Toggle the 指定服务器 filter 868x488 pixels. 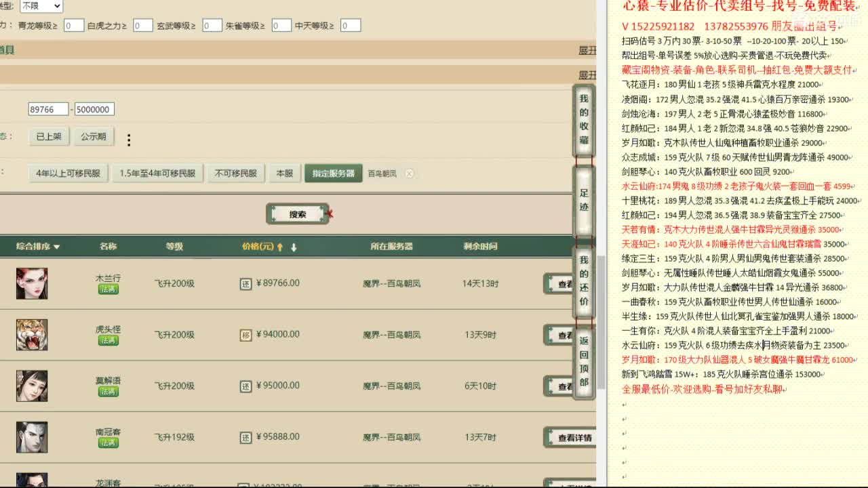(334, 174)
